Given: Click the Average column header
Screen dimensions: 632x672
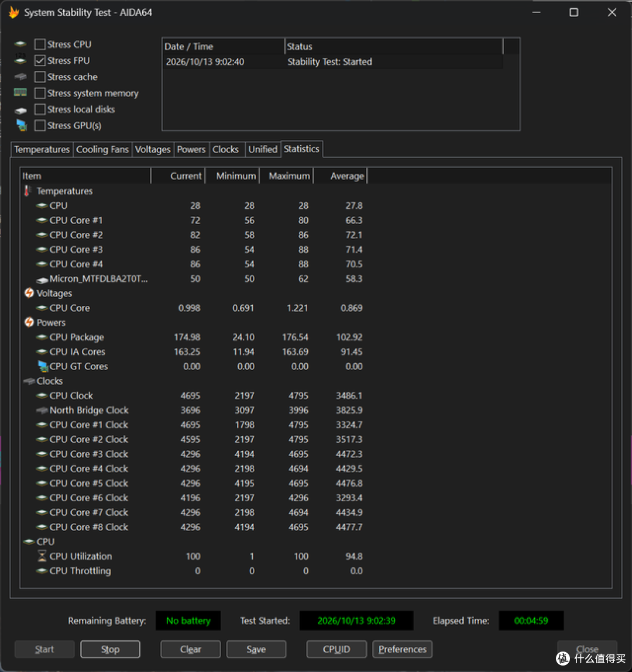Looking at the screenshot, I should [x=341, y=176].
